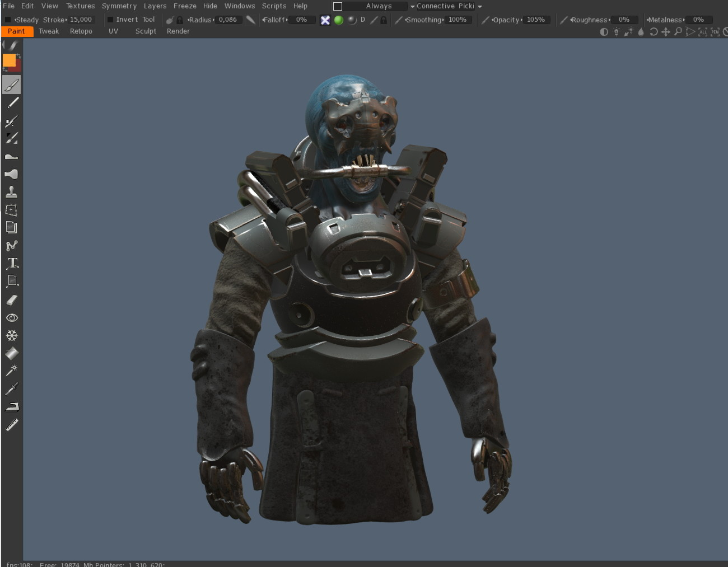728x567 pixels.
Task: Select the Brush paint tool
Action: [11, 85]
